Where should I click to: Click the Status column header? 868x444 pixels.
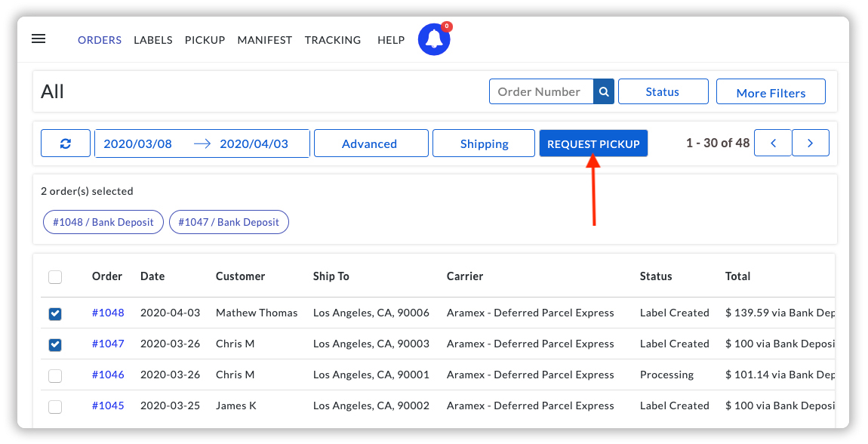click(656, 276)
